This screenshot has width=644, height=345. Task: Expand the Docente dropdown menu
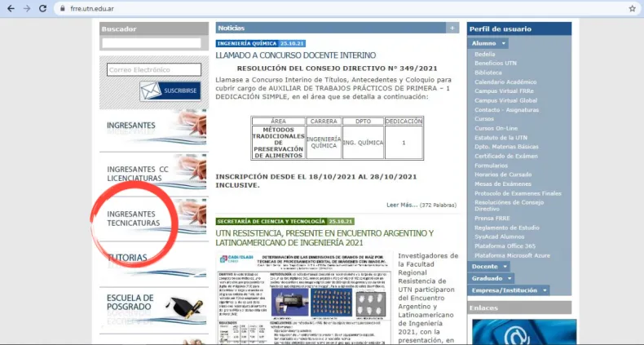(489, 267)
